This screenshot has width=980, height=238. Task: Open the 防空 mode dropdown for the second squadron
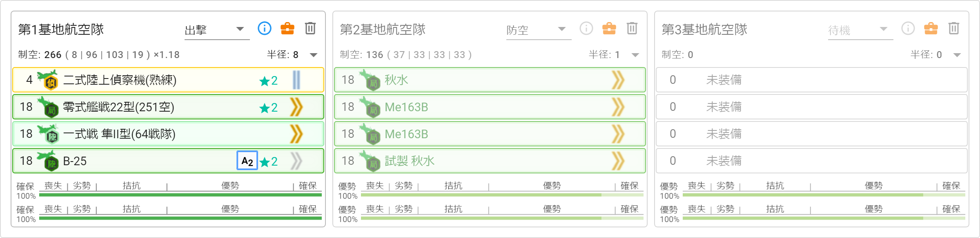pyautogui.click(x=539, y=29)
